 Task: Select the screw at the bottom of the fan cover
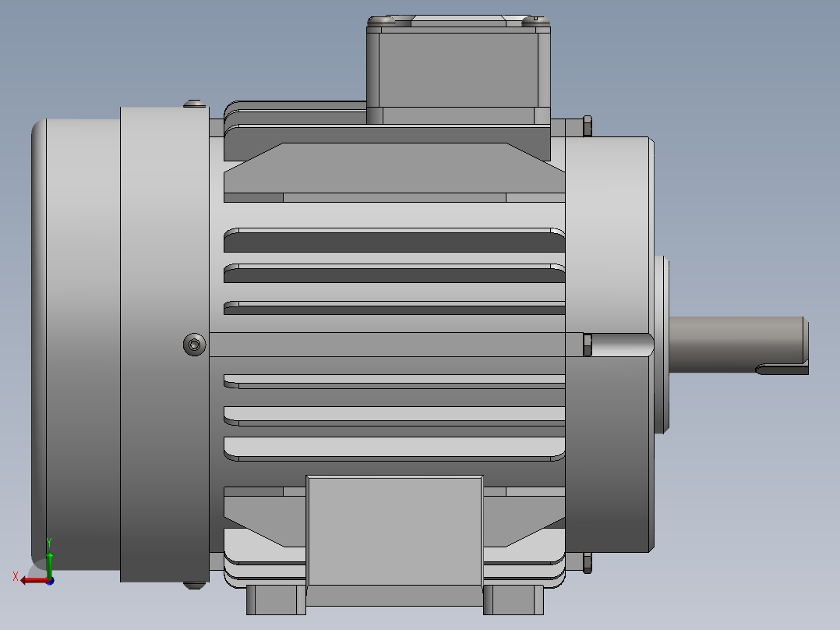coord(195,585)
